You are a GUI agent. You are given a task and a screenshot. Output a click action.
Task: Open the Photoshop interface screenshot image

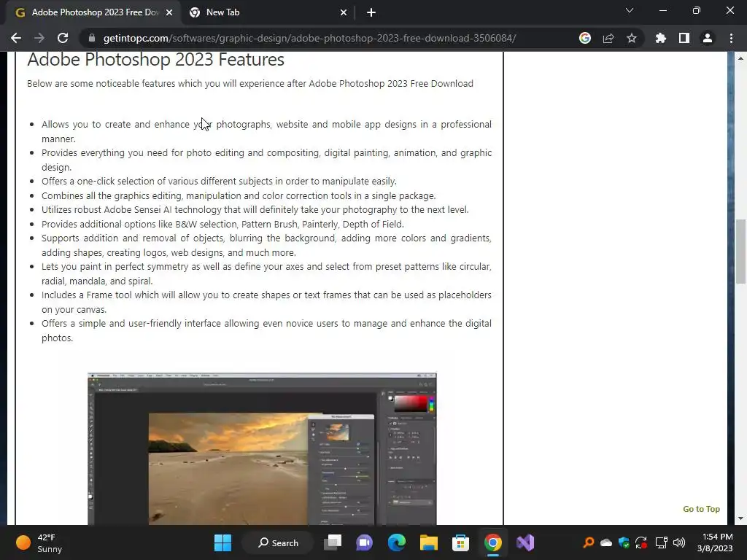[262, 448]
